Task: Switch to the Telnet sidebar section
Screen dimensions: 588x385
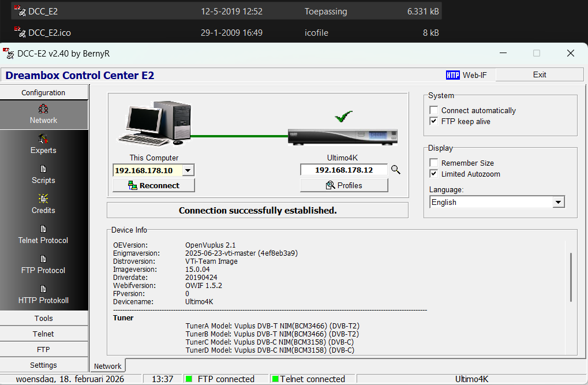Action: click(x=43, y=334)
